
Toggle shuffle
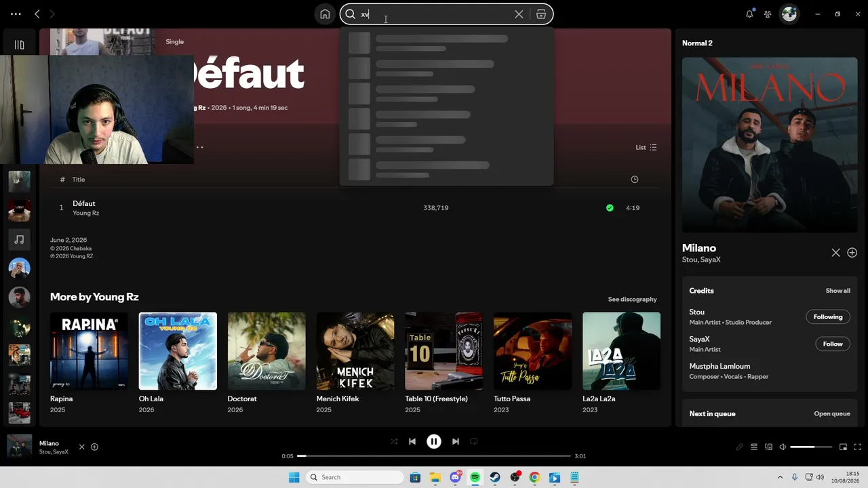point(394,441)
